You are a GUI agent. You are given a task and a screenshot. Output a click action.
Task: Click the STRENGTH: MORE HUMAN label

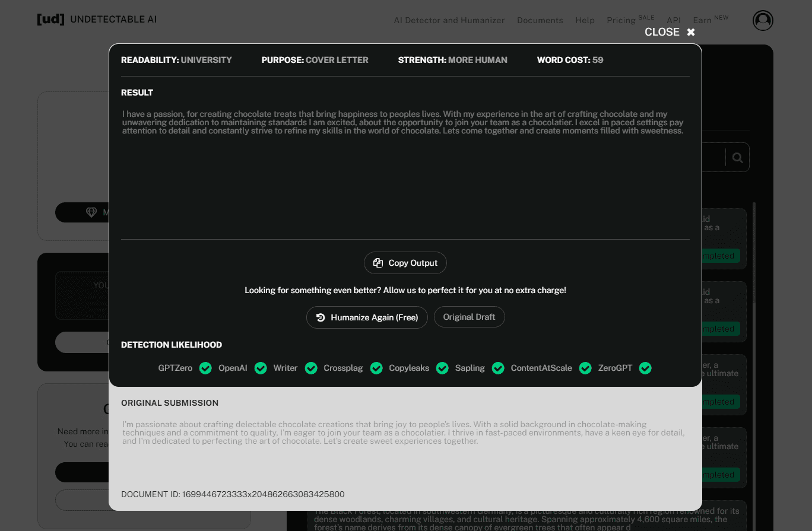(x=453, y=60)
